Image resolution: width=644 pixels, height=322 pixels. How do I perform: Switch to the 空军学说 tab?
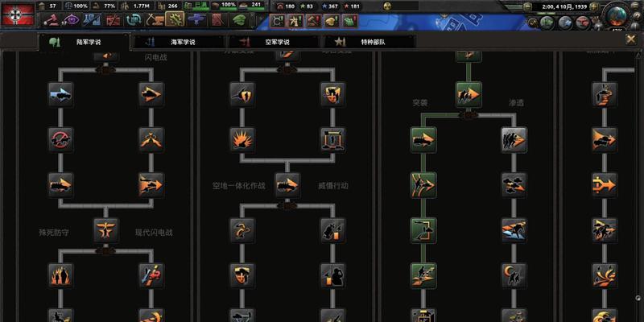[x=273, y=42]
